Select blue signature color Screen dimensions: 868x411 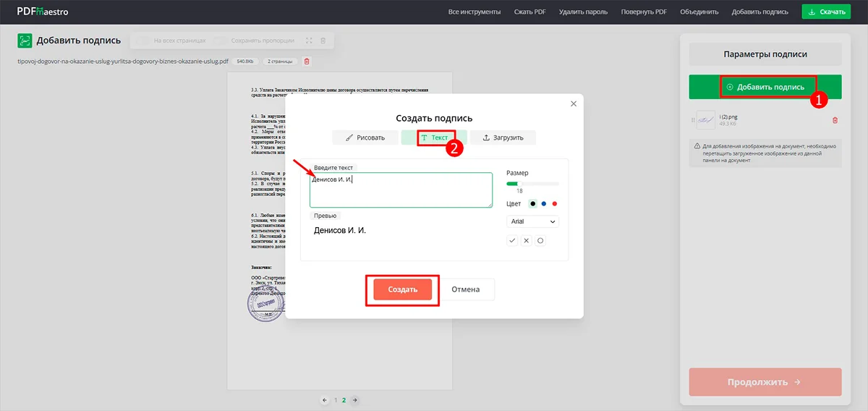[543, 204]
